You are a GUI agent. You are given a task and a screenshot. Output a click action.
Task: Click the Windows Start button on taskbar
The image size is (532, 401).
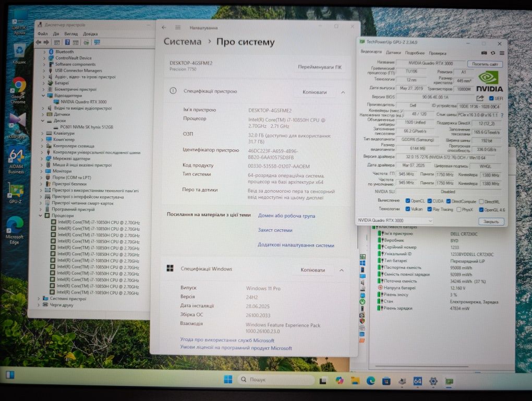228,379
